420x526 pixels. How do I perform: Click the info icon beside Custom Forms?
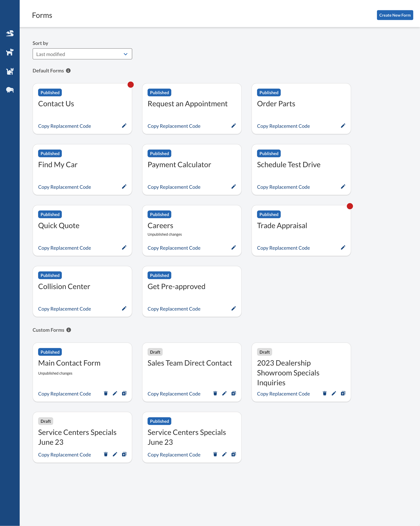(x=69, y=330)
